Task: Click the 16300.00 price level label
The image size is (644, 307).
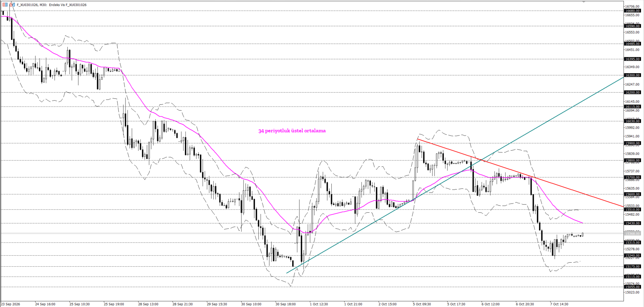Action: tap(632, 75)
